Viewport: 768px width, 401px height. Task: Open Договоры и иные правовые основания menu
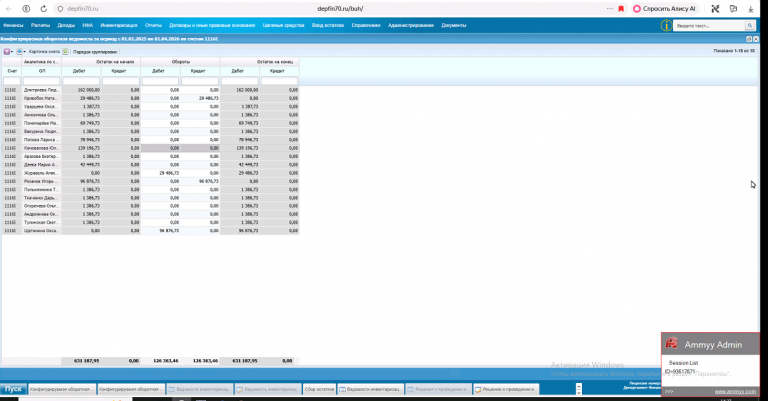tap(212, 25)
